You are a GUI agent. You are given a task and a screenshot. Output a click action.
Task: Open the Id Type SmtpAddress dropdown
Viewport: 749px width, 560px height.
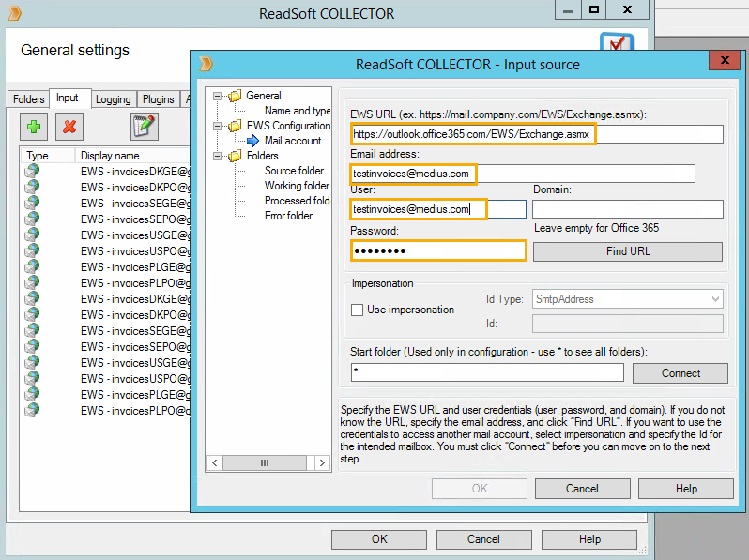628,299
